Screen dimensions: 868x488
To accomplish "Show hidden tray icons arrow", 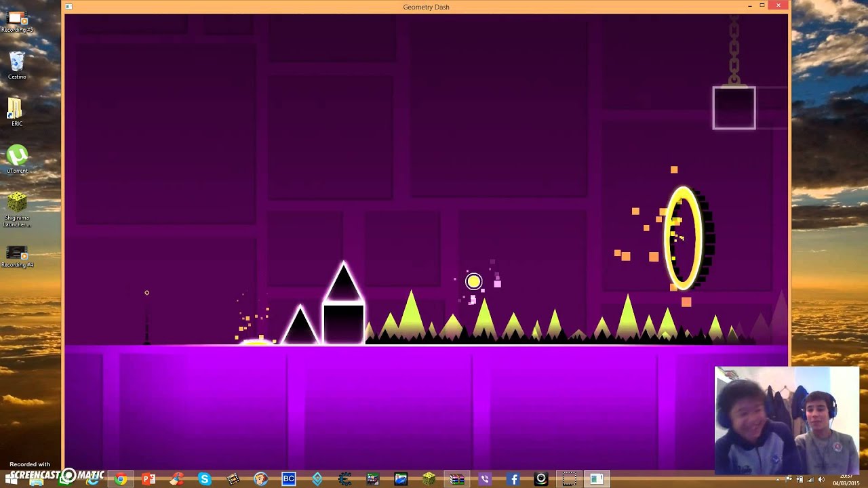I will 778,479.
